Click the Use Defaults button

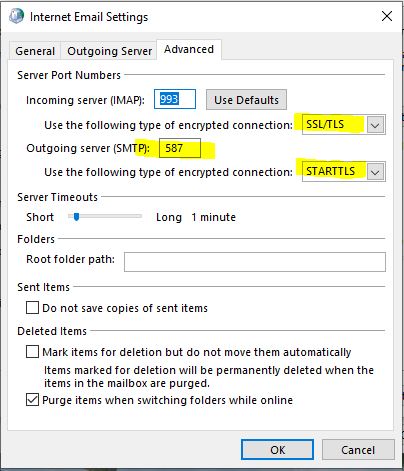point(246,100)
